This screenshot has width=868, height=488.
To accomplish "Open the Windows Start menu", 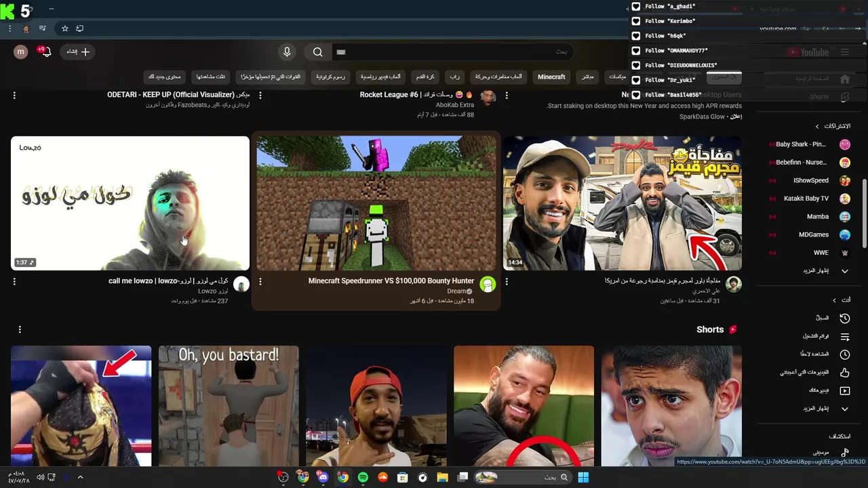I will 583,478.
